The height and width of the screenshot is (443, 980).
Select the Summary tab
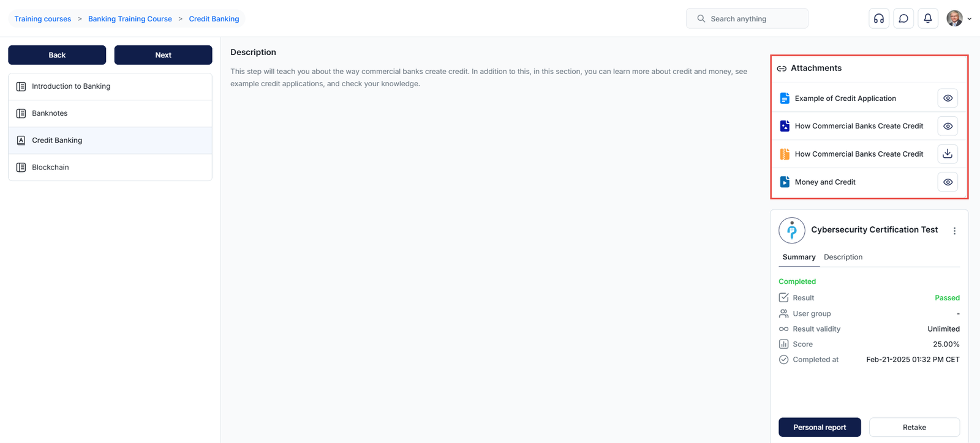pyautogui.click(x=799, y=257)
